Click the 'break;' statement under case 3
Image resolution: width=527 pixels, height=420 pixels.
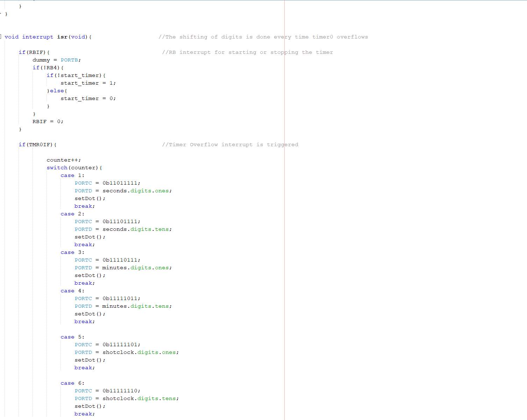coord(85,283)
